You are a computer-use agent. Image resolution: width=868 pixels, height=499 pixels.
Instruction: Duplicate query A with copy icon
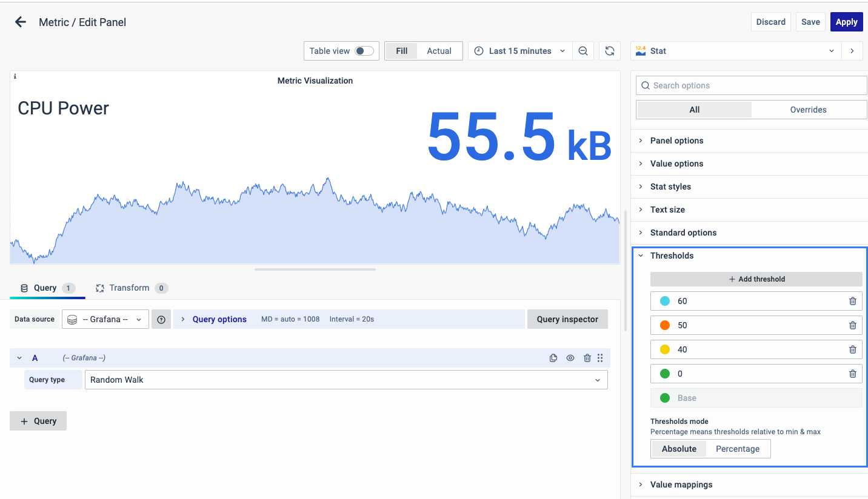(x=553, y=358)
